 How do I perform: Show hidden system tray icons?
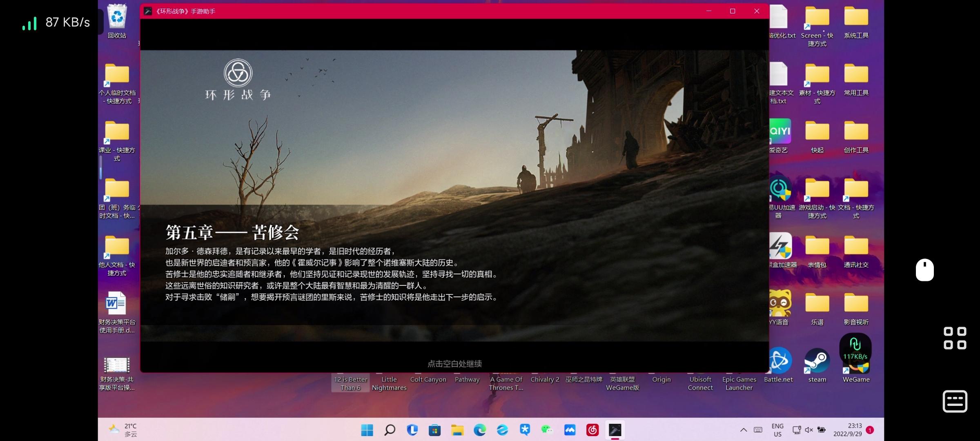pos(744,430)
